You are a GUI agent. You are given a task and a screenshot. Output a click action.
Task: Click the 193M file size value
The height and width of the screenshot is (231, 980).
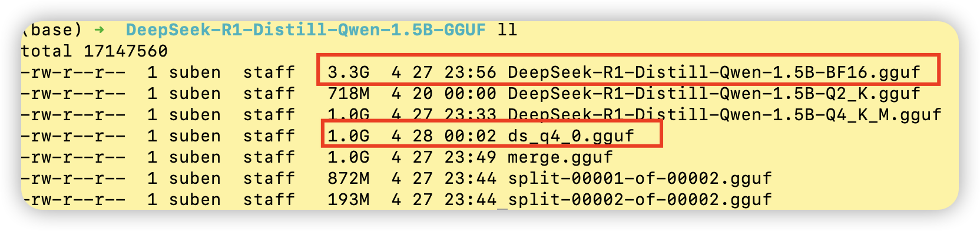tap(349, 200)
